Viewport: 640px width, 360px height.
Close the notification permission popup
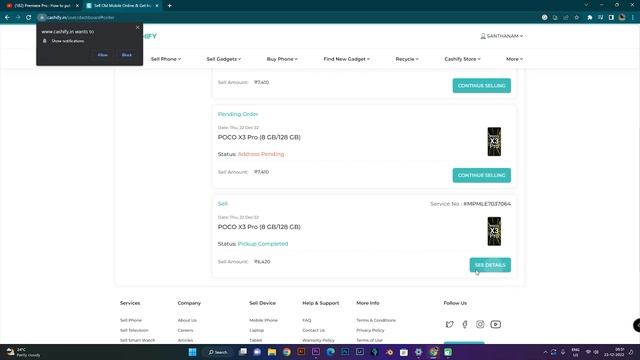click(x=138, y=27)
